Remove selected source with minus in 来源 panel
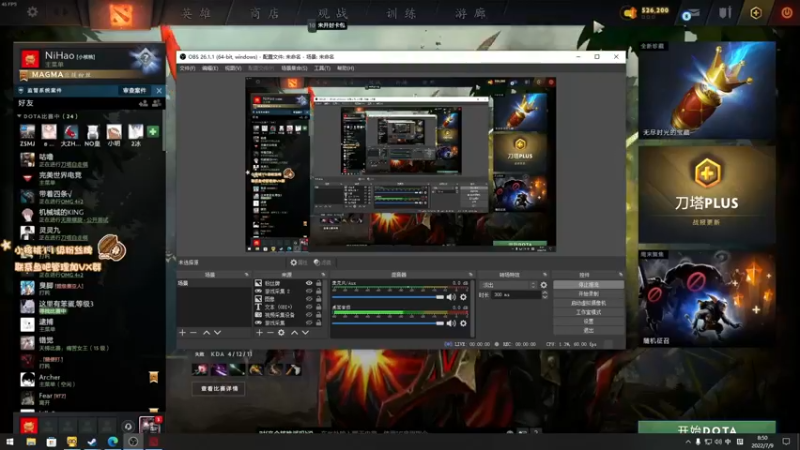Image resolution: width=800 pixels, height=450 pixels. click(x=270, y=333)
